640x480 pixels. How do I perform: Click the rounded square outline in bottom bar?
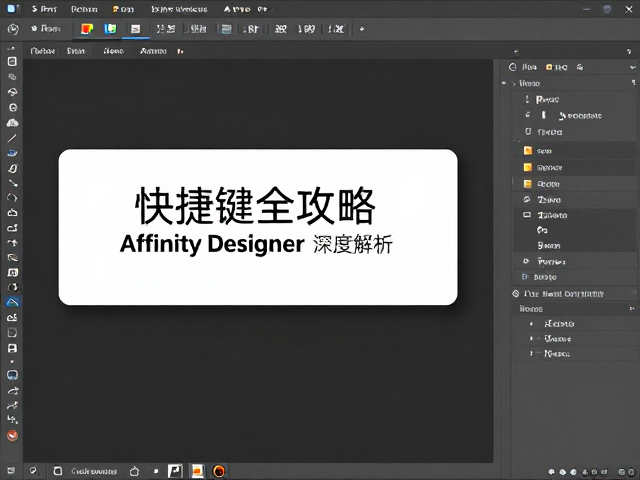[x=58, y=471]
